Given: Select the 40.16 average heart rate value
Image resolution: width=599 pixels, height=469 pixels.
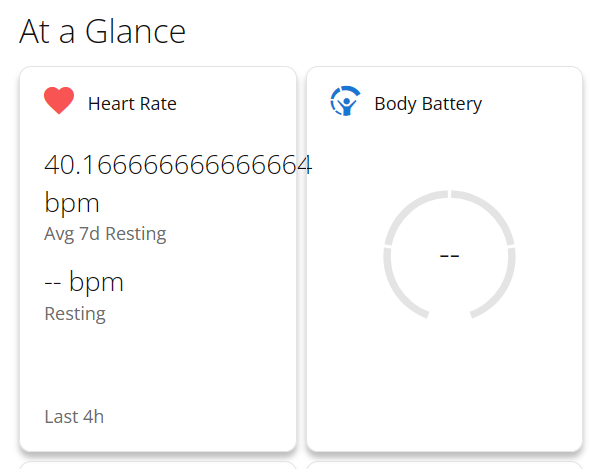Looking at the screenshot, I should pyautogui.click(x=178, y=165).
